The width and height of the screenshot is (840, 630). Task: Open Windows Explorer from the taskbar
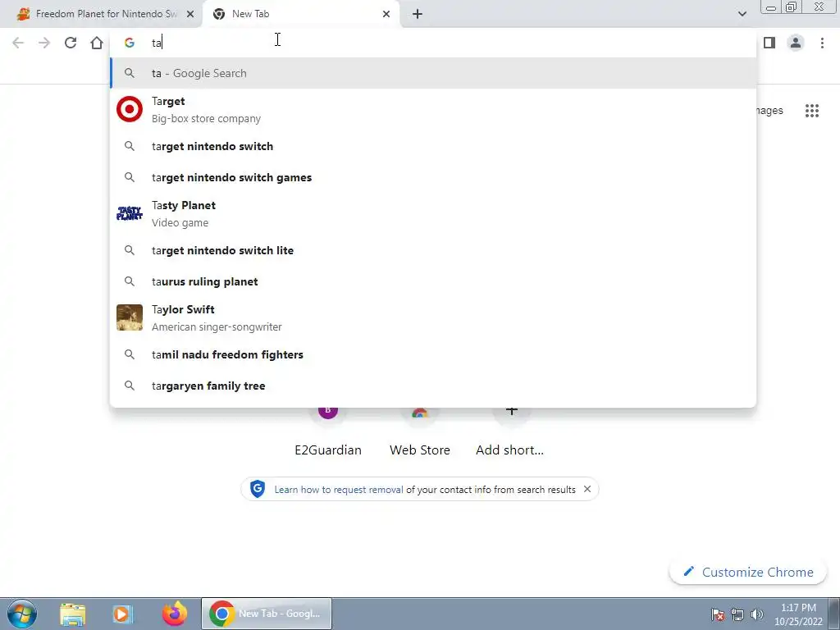(x=73, y=614)
